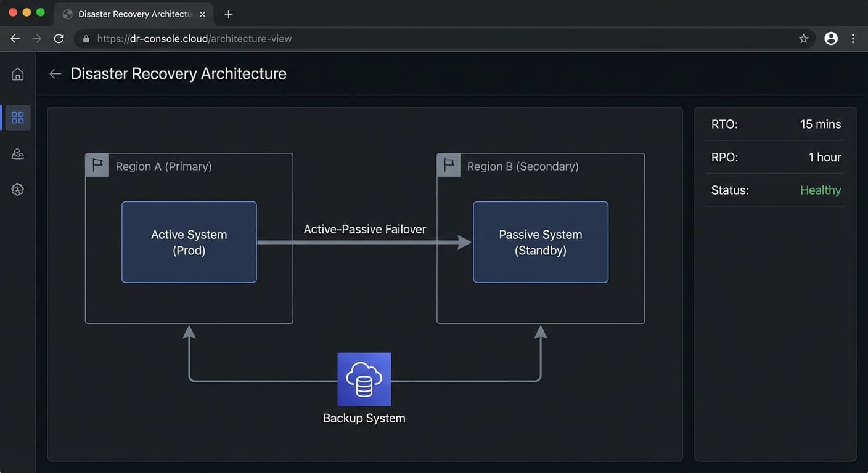868x473 pixels.
Task: Click the Active-Passive Failover label
Action: 365,230
